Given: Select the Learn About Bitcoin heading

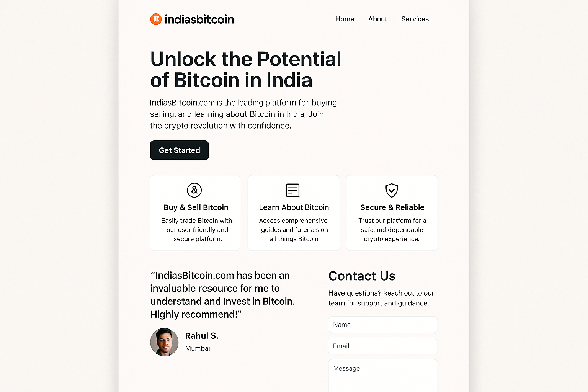Looking at the screenshot, I should (294, 207).
